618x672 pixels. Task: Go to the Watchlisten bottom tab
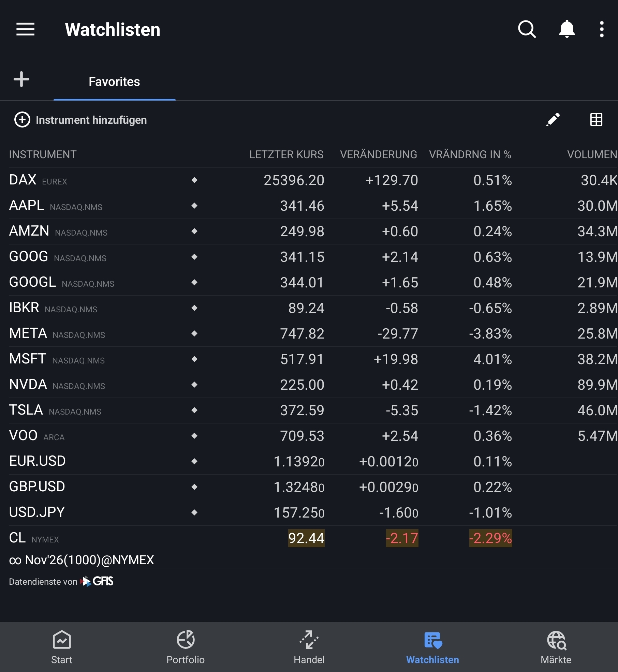(432, 647)
